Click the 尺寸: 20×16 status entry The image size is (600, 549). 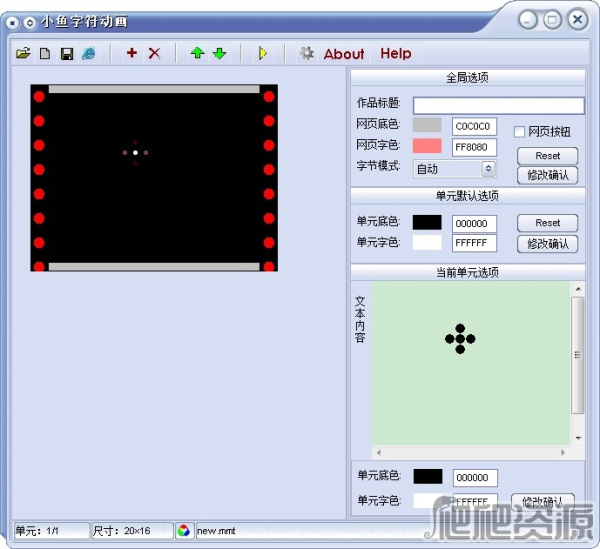click(132, 531)
